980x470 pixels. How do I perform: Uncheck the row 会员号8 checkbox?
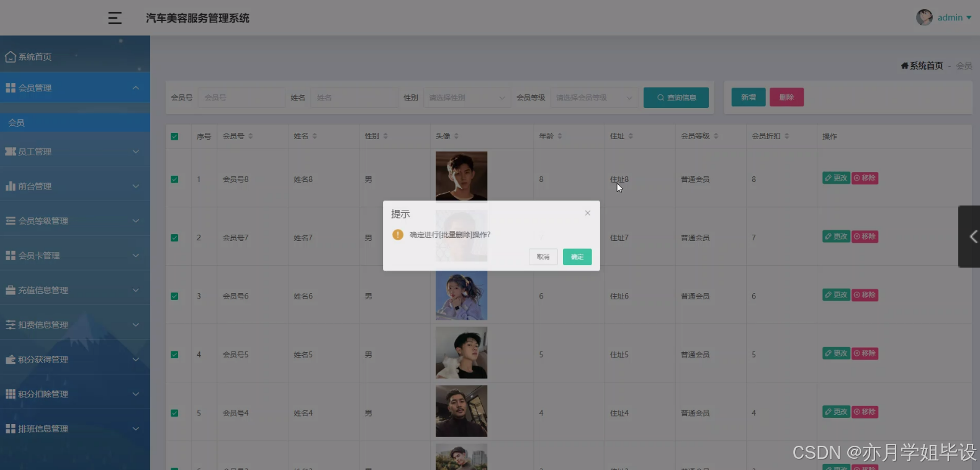[174, 179]
